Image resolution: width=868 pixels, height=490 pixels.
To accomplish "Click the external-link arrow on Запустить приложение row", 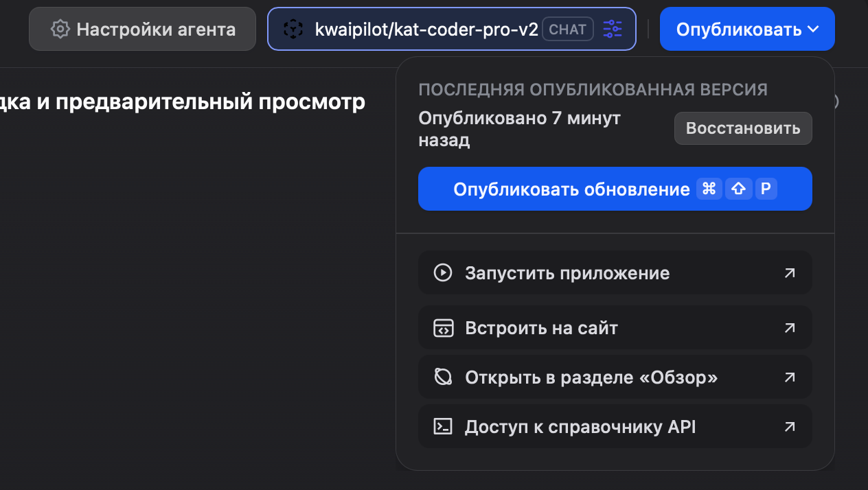I will [789, 272].
